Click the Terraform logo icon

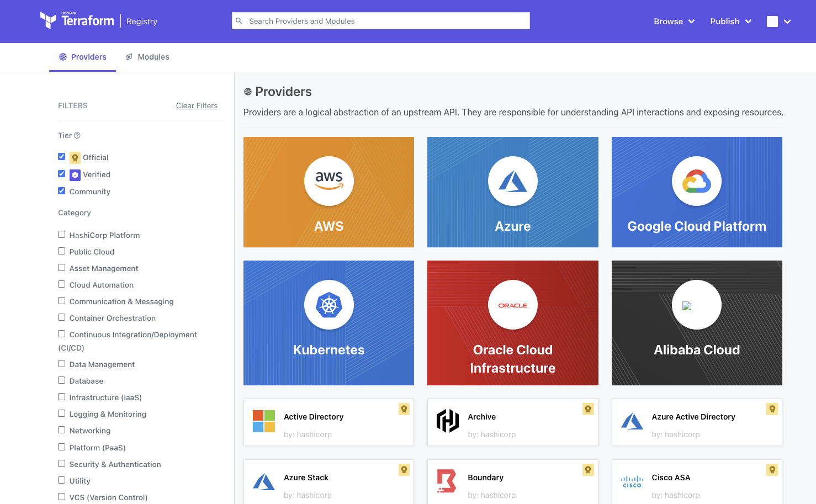tap(48, 20)
